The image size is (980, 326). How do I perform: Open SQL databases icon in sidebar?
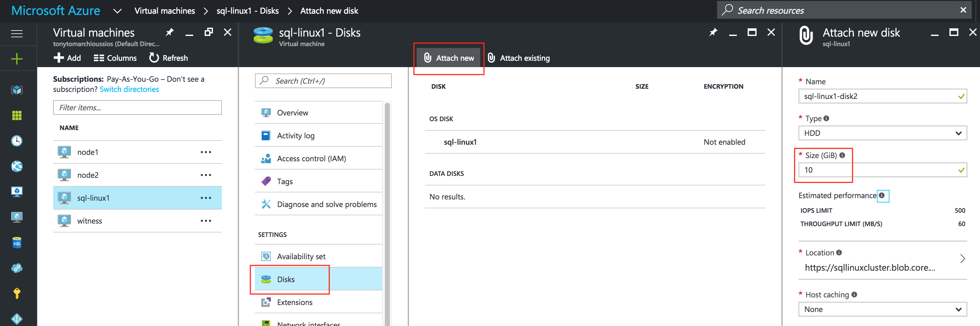tap(17, 243)
